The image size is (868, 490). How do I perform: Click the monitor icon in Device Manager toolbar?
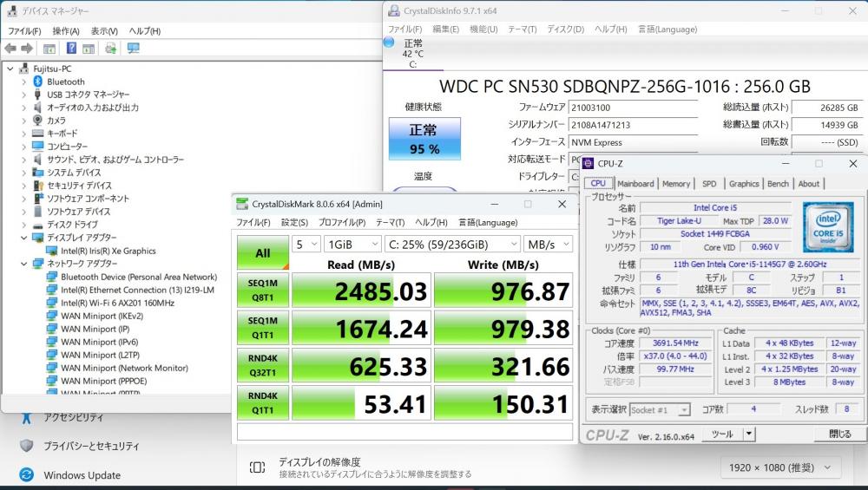(134, 49)
